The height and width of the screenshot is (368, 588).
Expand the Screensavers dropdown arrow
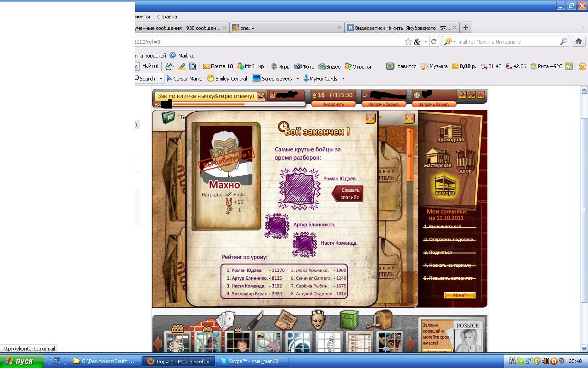[298, 79]
